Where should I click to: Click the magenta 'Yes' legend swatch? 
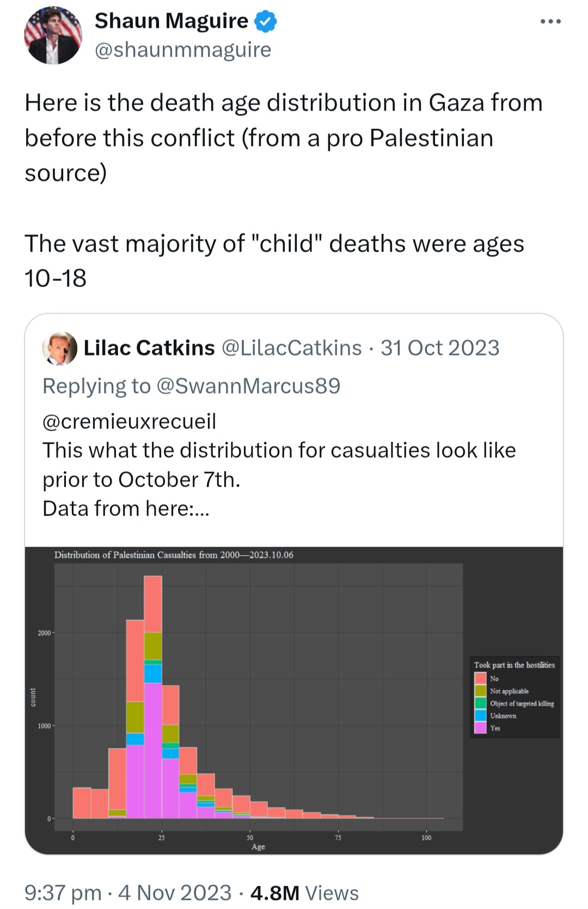480,728
